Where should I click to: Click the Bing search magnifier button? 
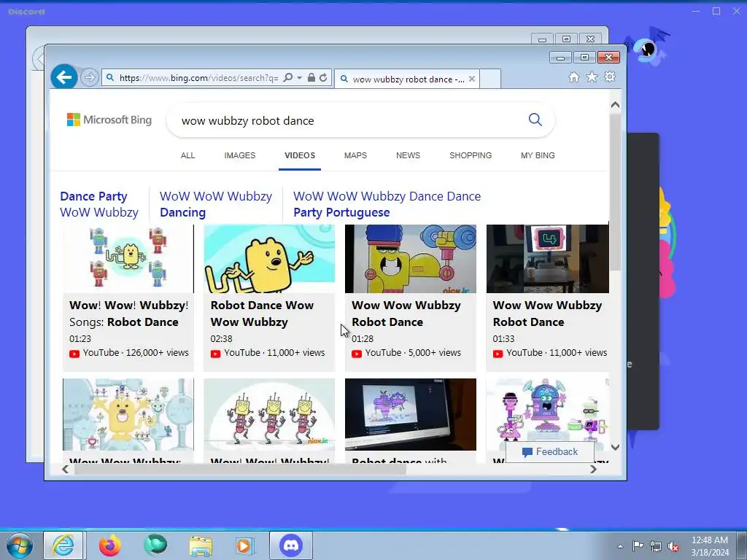tap(535, 120)
